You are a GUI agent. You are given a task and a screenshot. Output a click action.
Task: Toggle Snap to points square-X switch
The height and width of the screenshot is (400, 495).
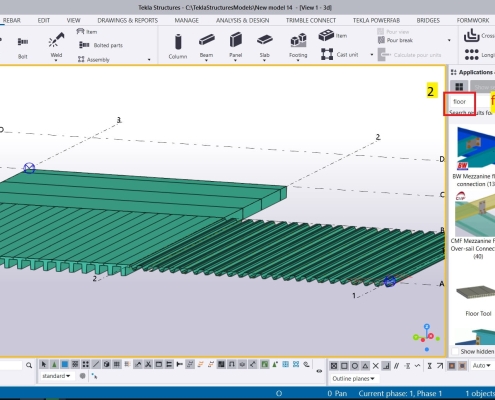tap(334, 366)
